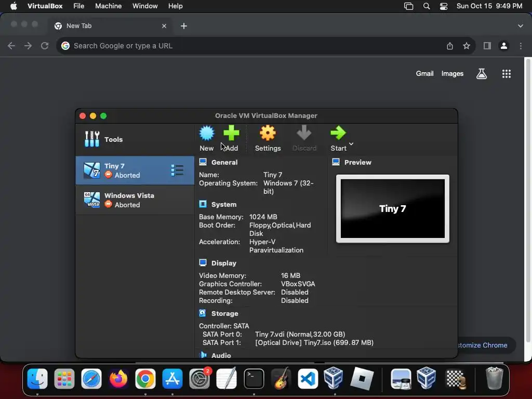This screenshot has height=399, width=532.
Task: Expand Chrome tab search chevron
Action: click(521, 26)
